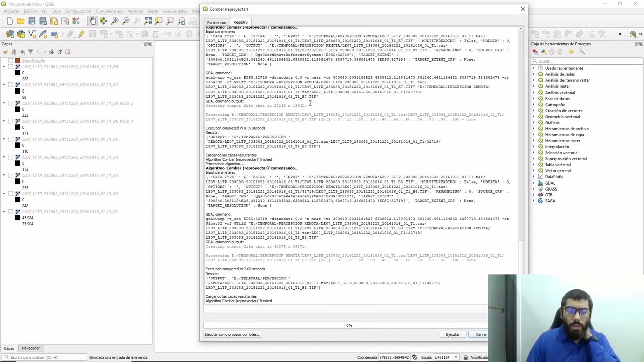This screenshot has width=644, height=362.
Task: Open the Proyecto menu
Action: click(x=11, y=11)
